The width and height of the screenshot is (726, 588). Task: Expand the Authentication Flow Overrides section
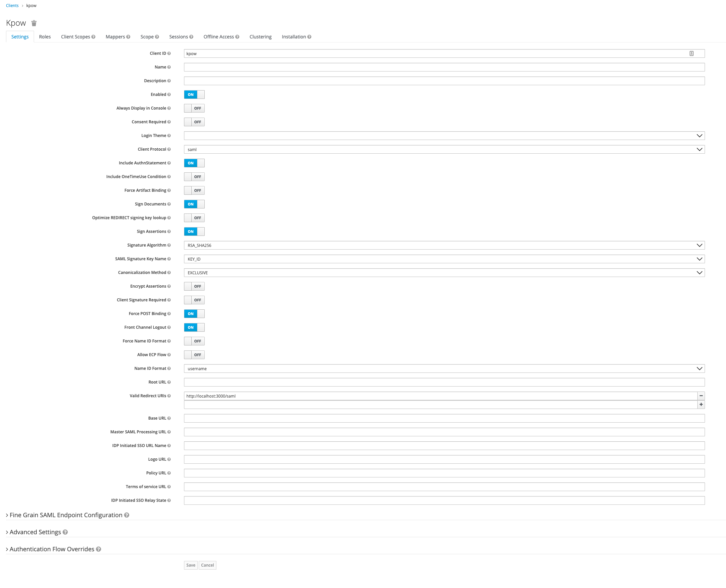(52, 549)
